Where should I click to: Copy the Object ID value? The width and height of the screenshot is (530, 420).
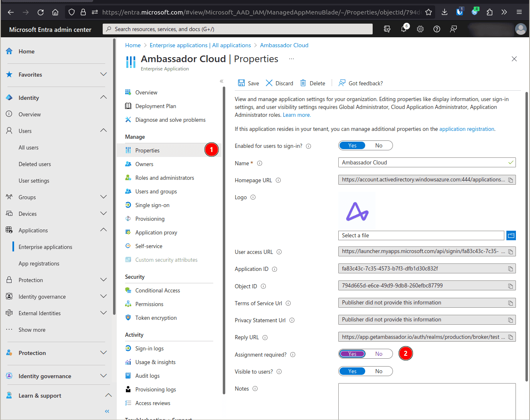click(511, 286)
